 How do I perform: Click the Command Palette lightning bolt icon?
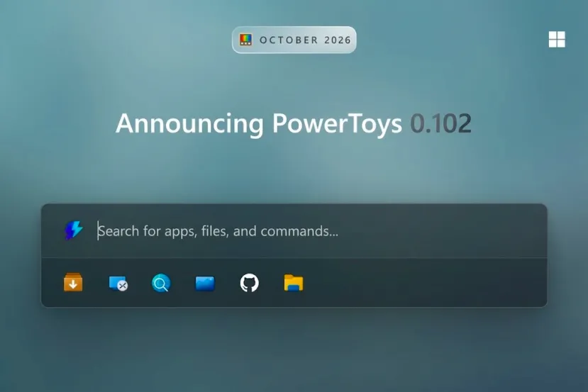74,230
